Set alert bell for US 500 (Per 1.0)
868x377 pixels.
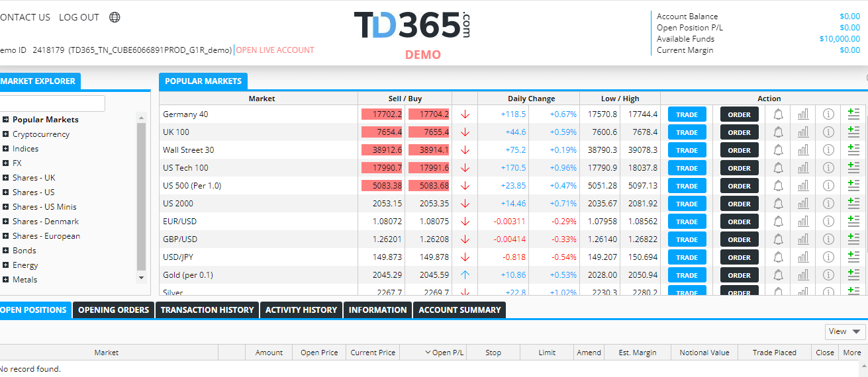778,186
